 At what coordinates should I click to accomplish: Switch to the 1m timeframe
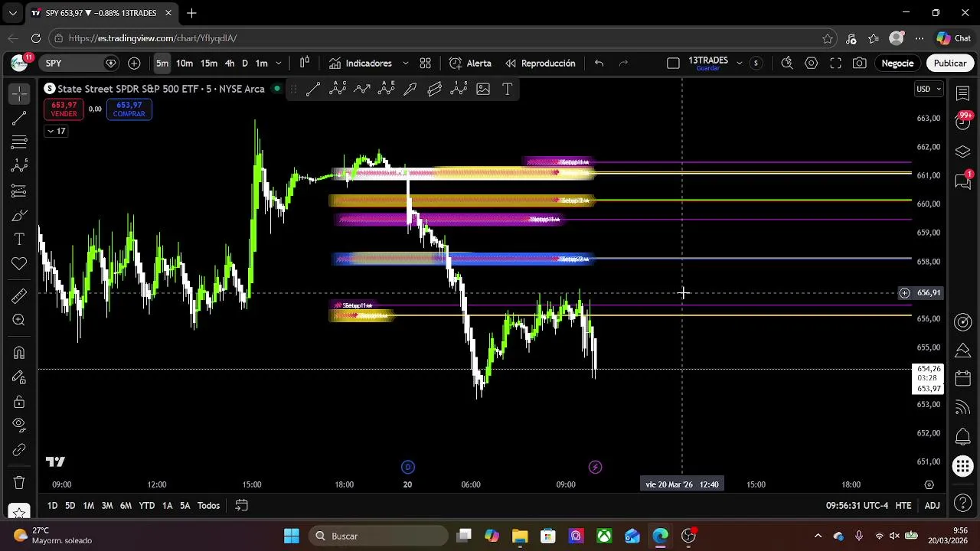tap(261, 63)
